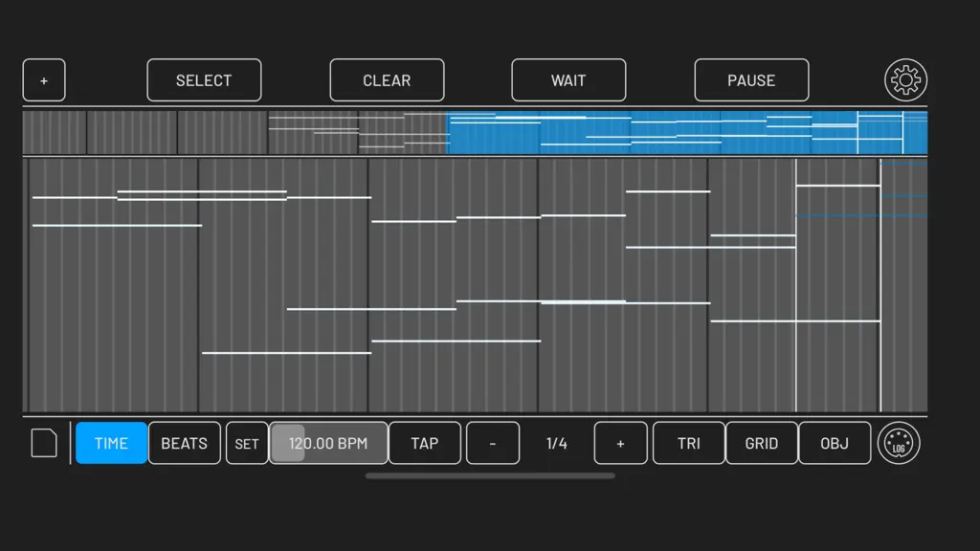This screenshot has width=980, height=551.
Task: Click the 120.00 BPM tempo slider
Action: tap(328, 443)
